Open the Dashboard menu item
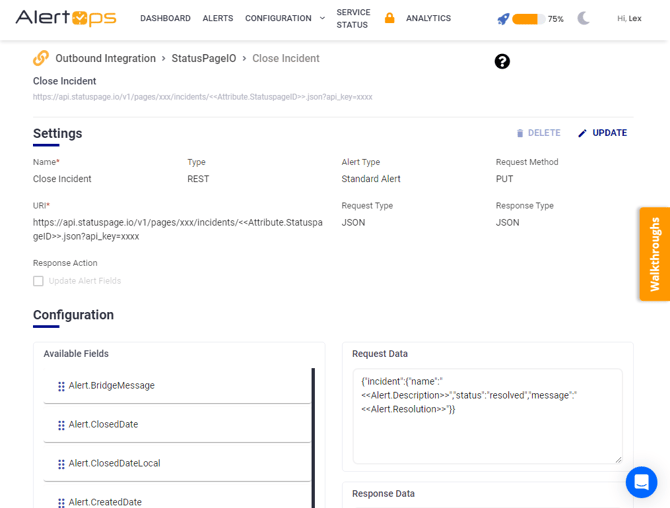Screen dimensions: 670x508 tap(165, 18)
